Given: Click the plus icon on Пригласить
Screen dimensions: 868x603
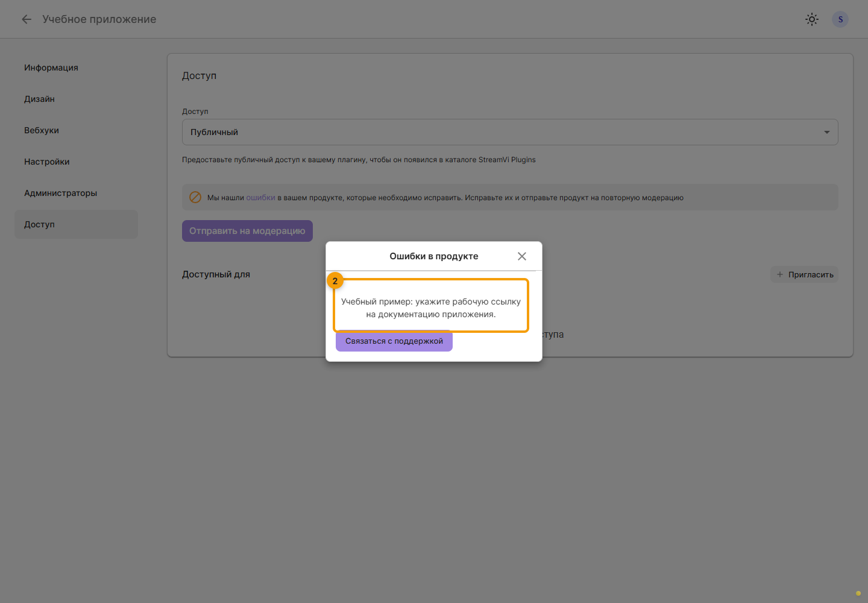Looking at the screenshot, I should 780,274.
